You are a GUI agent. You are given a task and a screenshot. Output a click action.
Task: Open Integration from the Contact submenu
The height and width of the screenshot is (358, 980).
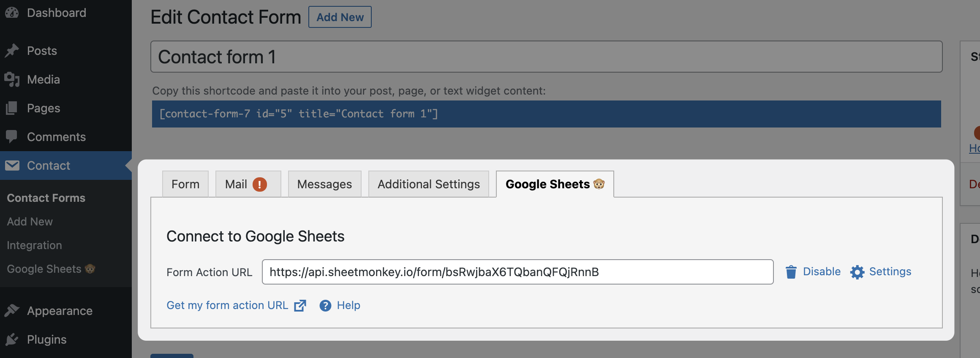pyautogui.click(x=34, y=245)
